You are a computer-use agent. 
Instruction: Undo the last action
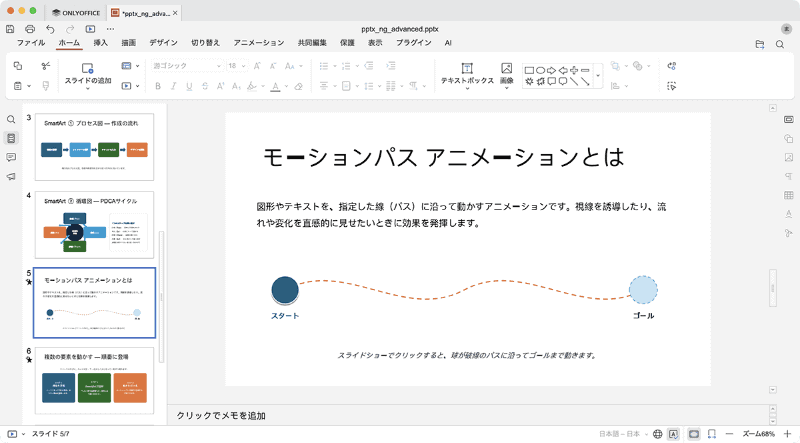pos(50,29)
